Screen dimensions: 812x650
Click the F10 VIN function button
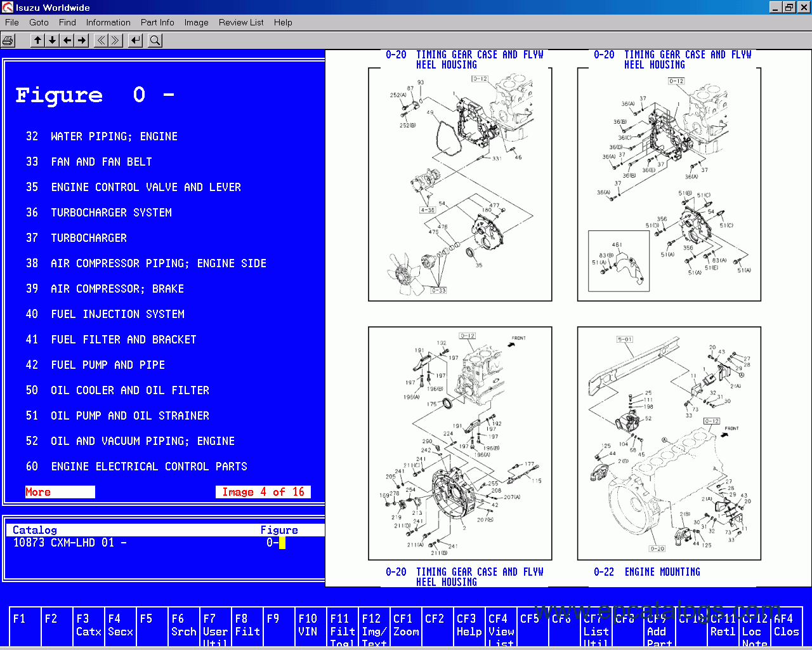(x=311, y=625)
